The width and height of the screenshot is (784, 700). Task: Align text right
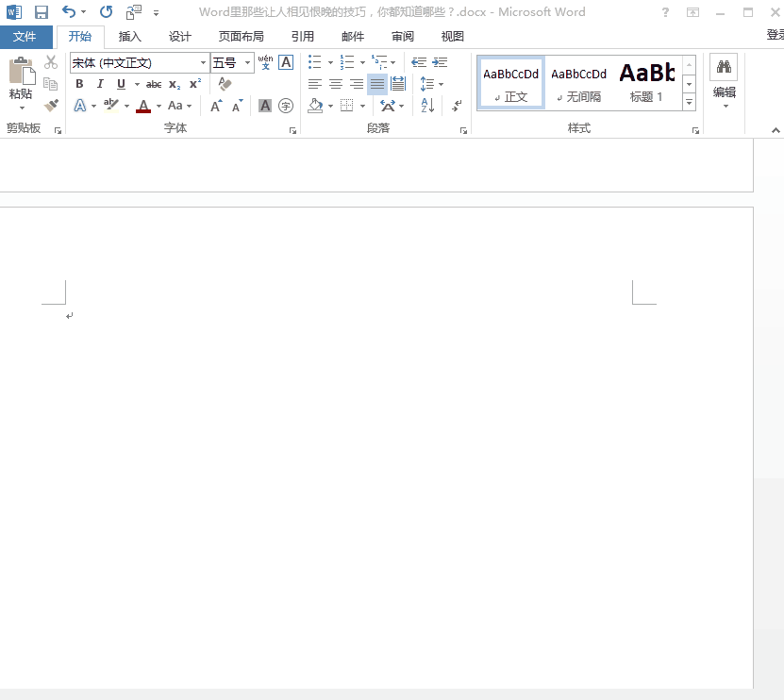pyautogui.click(x=356, y=84)
